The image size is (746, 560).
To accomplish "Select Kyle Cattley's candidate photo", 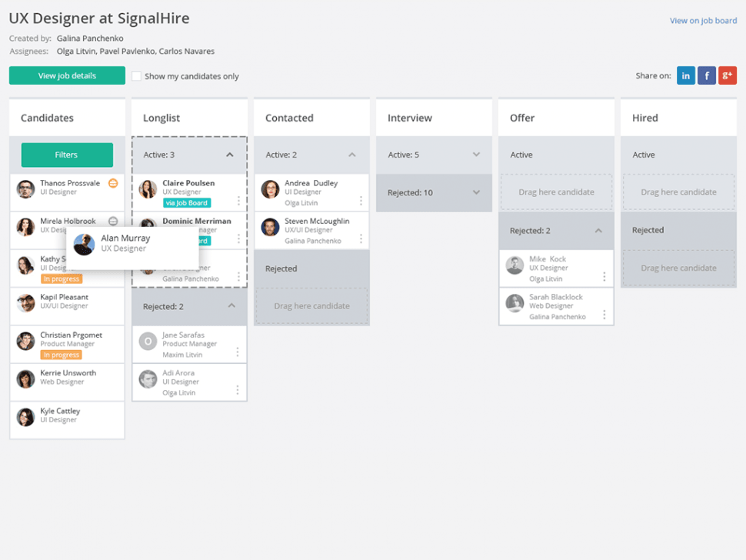I will pyautogui.click(x=26, y=416).
